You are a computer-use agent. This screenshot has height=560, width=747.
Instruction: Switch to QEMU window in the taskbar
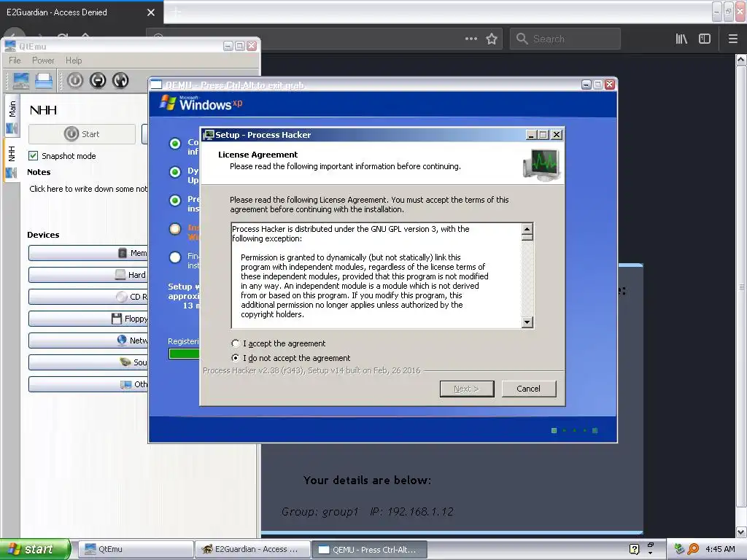(x=369, y=549)
